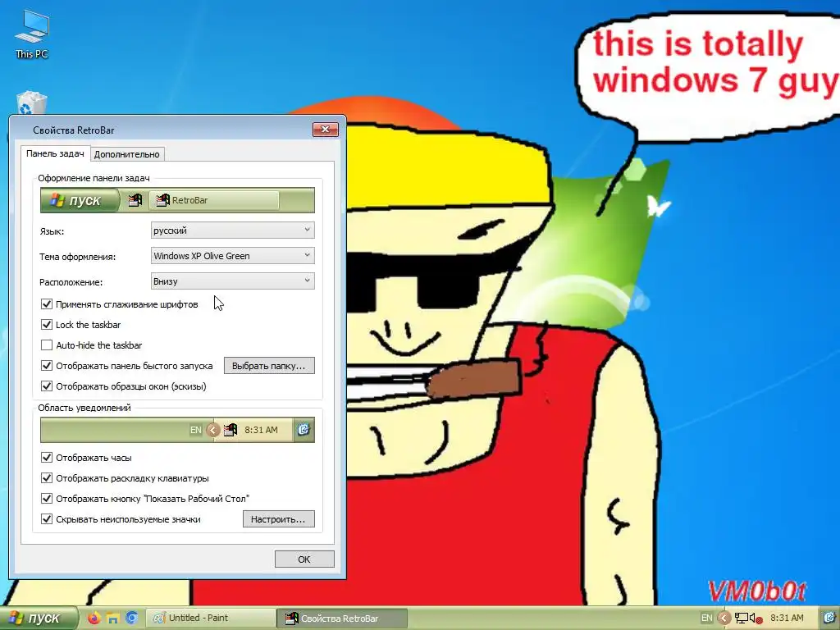Expand hidden tray icons arrow in taskbar

click(724, 619)
